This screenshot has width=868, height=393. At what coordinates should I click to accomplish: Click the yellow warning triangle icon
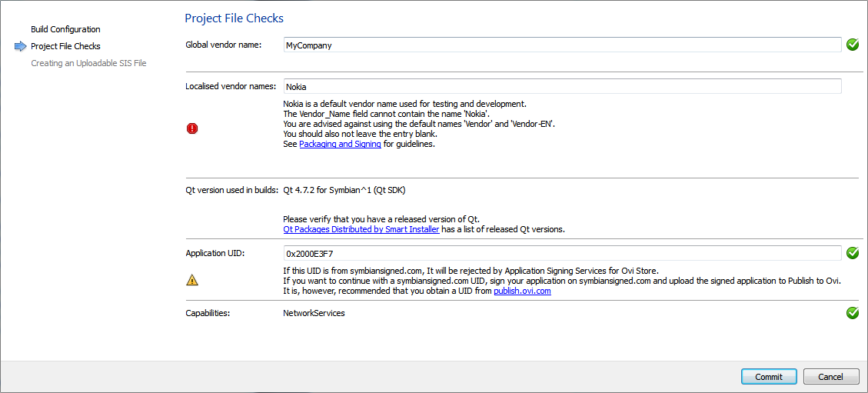coord(192,280)
